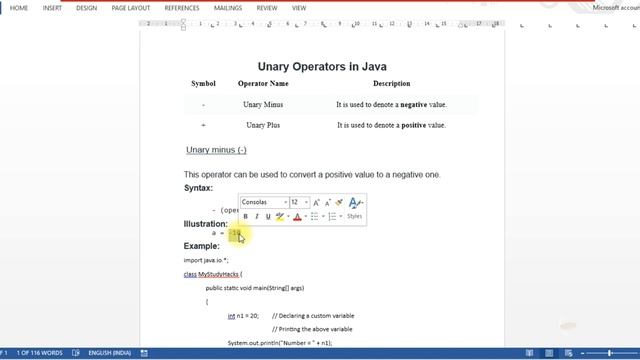Click the first-line indent marker on ruler

tap(183, 21)
